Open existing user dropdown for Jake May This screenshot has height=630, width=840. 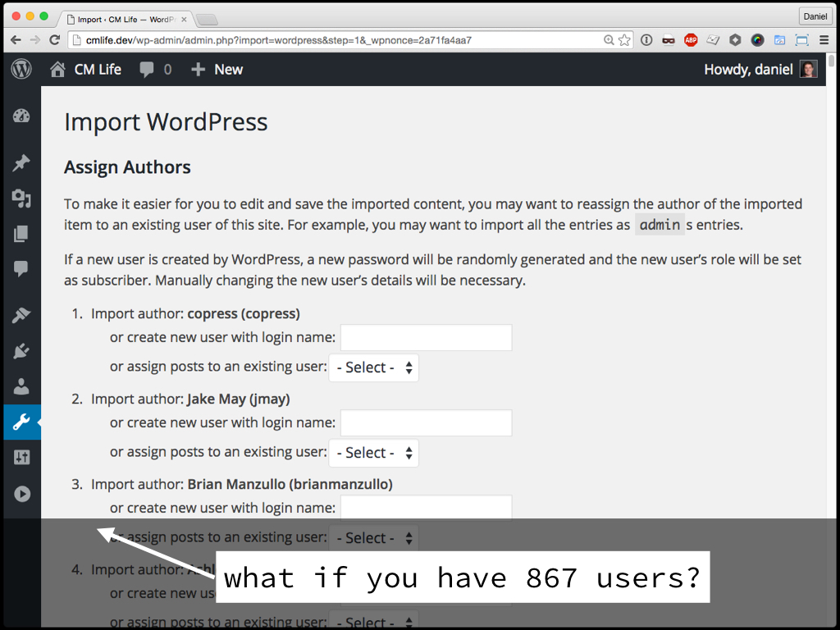click(373, 453)
